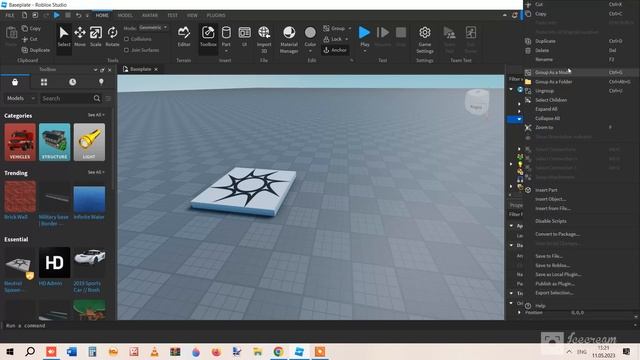Click the Anchor tool
The width and height of the screenshot is (640, 360).
coord(335,50)
